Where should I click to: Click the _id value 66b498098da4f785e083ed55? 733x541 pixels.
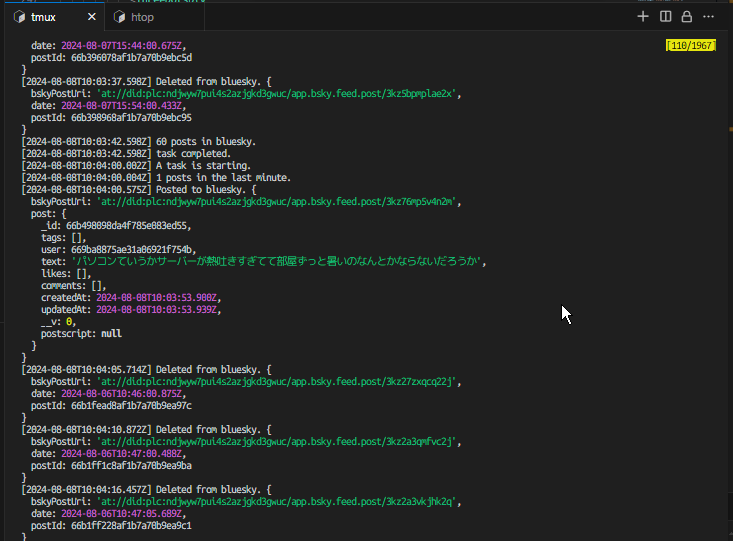(126, 226)
